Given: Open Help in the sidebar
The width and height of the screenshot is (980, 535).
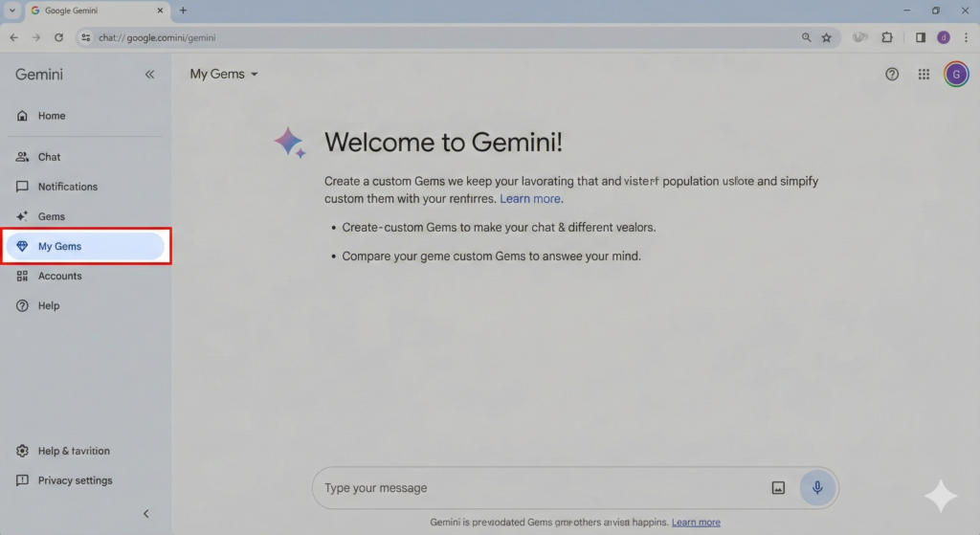Looking at the screenshot, I should click(x=85, y=305).
